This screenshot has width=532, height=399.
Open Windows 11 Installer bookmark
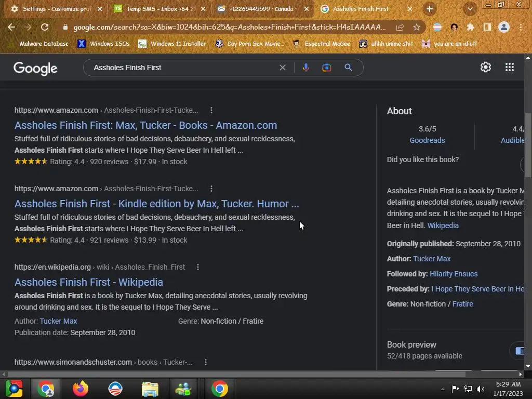coord(172,44)
